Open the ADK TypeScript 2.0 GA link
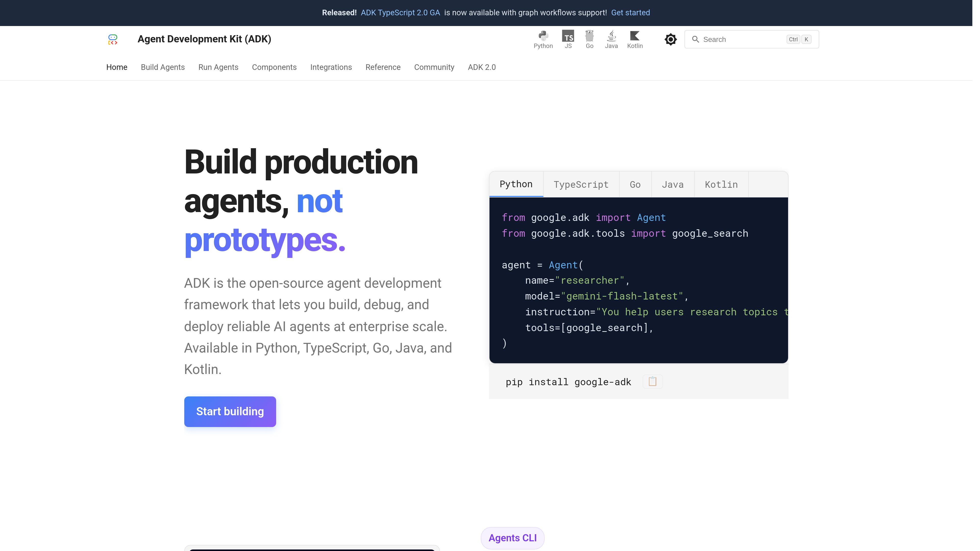Viewport: 980px width, 551px height. click(x=400, y=12)
